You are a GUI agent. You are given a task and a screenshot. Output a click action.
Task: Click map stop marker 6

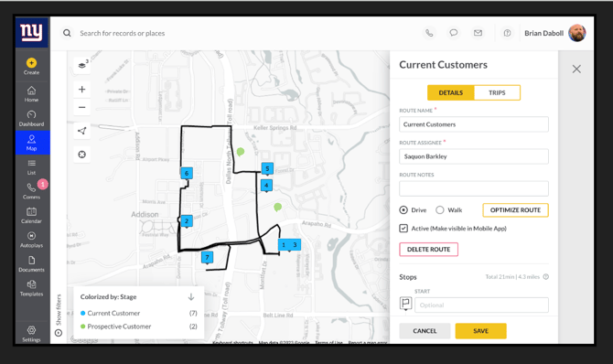pyautogui.click(x=187, y=173)
